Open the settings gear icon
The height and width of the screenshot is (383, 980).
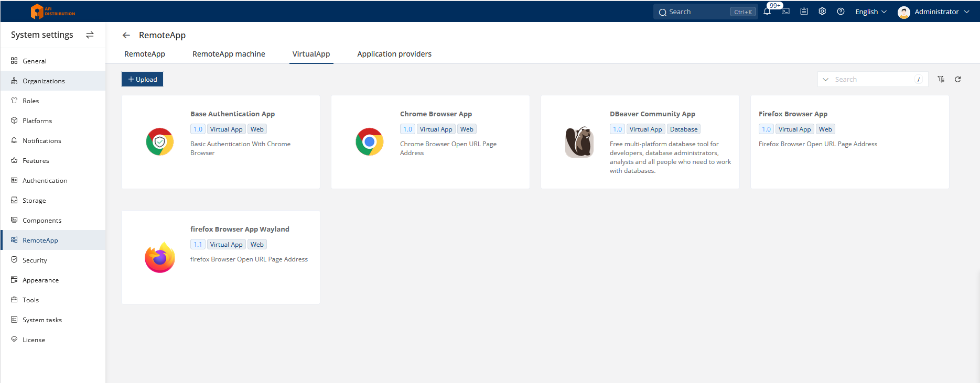pos(822,12)
